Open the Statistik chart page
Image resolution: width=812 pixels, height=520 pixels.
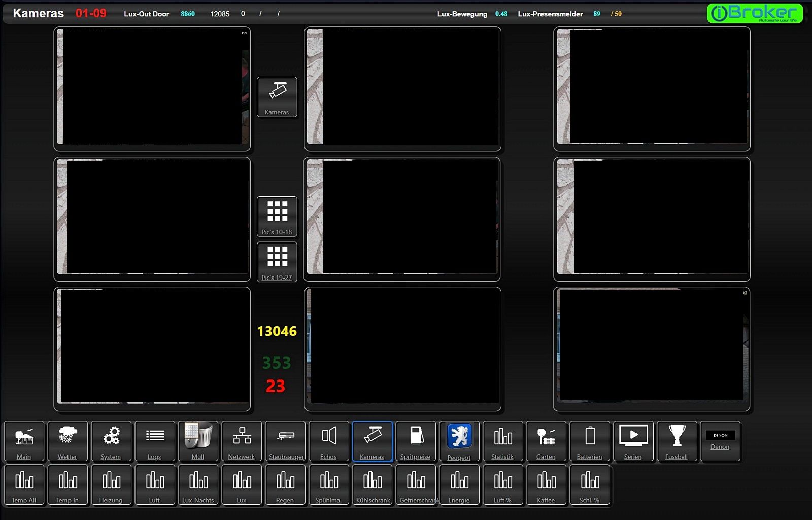click(x=503, y=441)
